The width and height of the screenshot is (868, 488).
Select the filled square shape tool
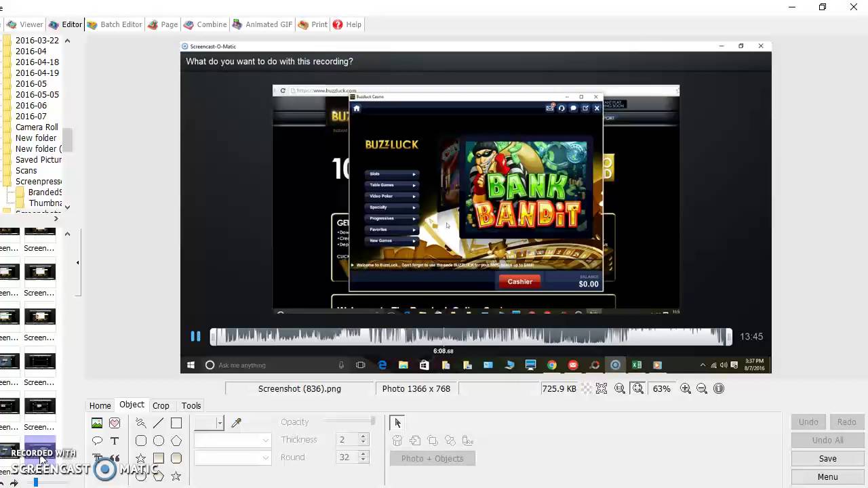click(x=159, y=458)
